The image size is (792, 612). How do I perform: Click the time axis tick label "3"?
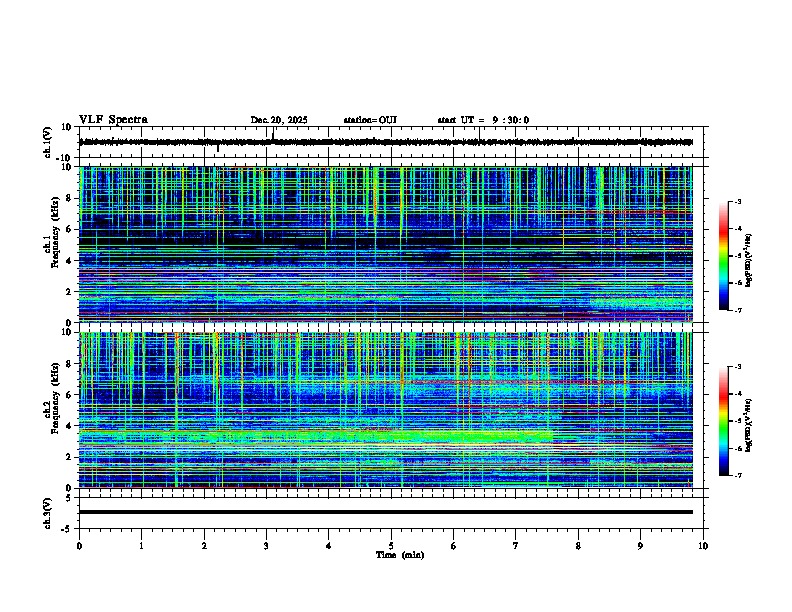pyautogui.click(x=266, y=546)
